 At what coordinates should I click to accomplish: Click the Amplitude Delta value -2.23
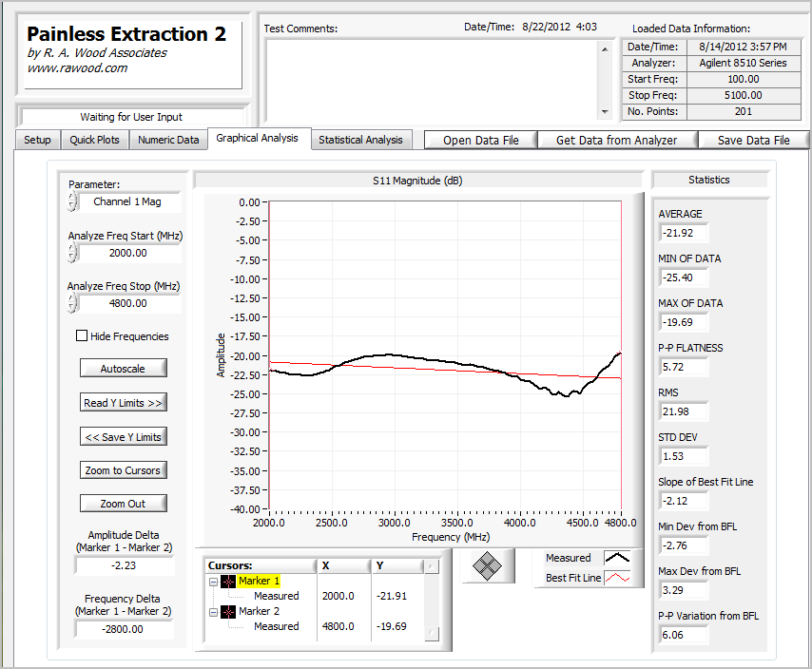click(x=125, y=565)
